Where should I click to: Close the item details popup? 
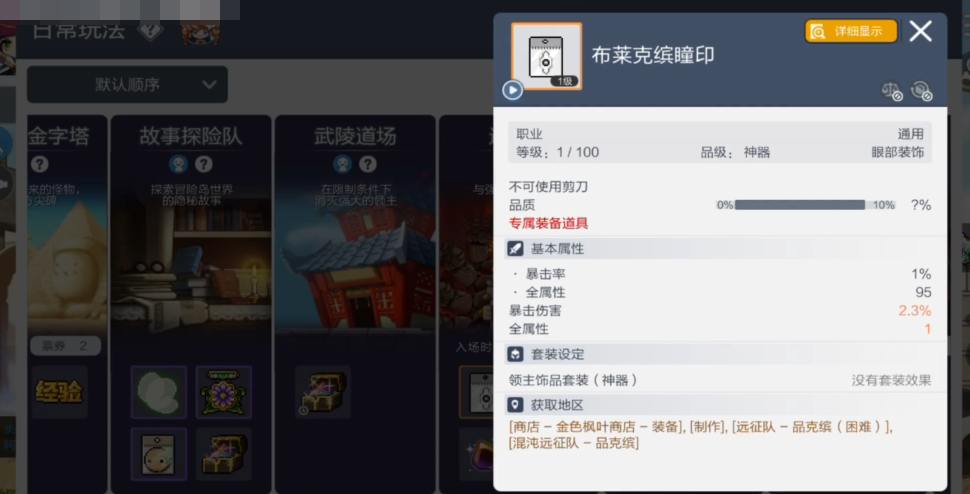pos(921,31)
